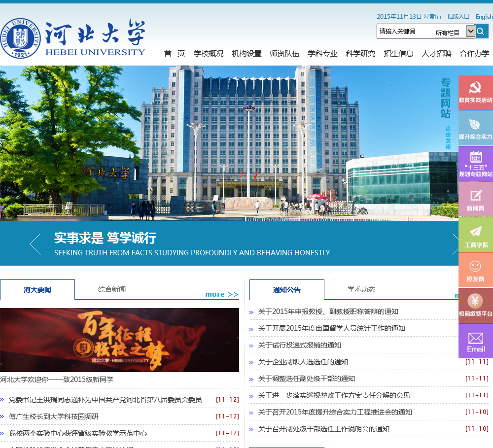
Task: Switch to the English version link
Action: pos(484,16)
